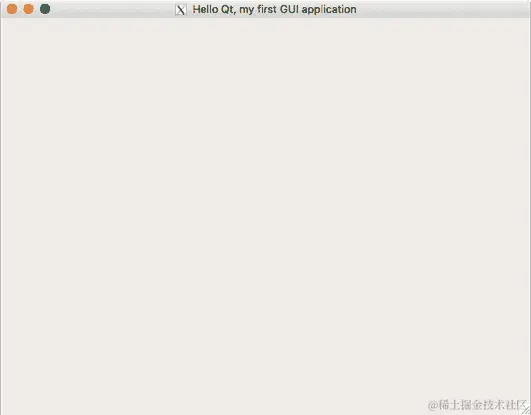This screenshot has width=531, height=415.
Task: Click the watermark text in bottom corner
Action: (x=477, y=405)
